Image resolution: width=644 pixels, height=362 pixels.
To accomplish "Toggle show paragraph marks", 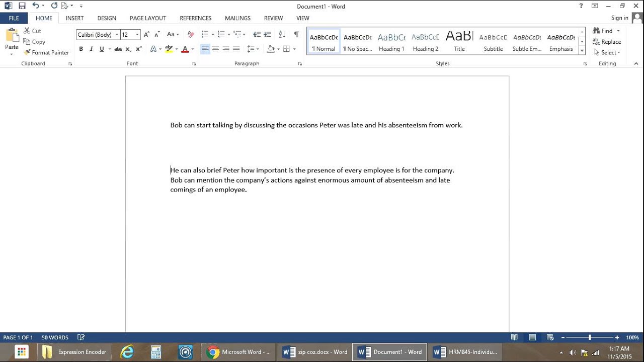I will point(296,35).
